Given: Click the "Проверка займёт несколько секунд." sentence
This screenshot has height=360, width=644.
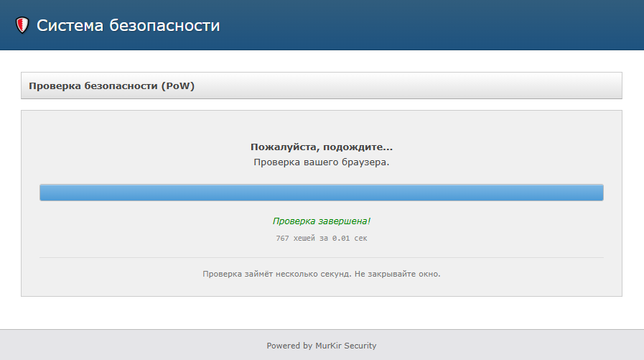Looking at the screenshot, I should click(x=276, y=274).
